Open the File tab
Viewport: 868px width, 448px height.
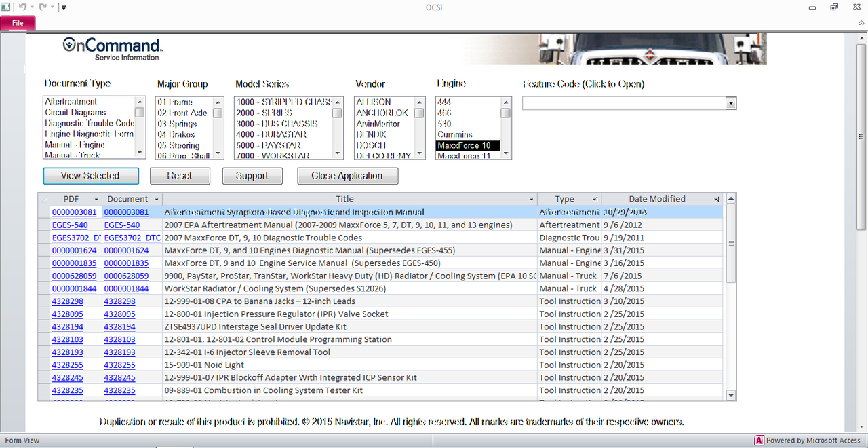(x=18, y=23)
